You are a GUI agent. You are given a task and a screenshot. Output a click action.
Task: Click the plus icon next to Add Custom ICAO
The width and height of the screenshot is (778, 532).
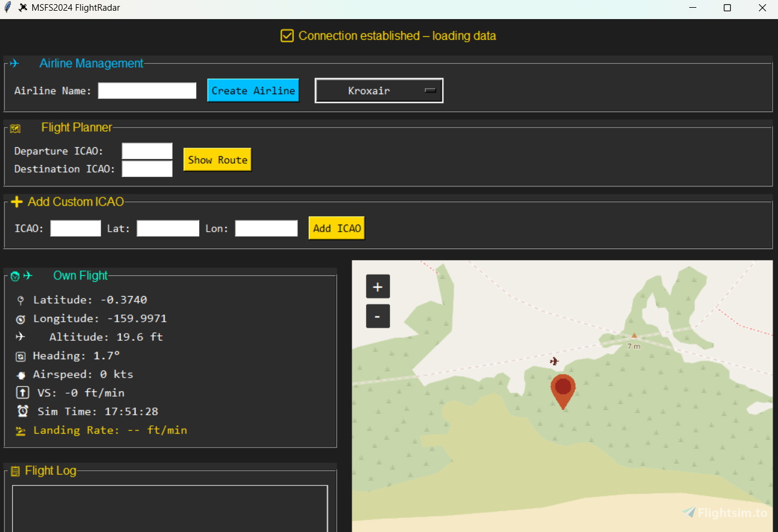coord(16,201)
